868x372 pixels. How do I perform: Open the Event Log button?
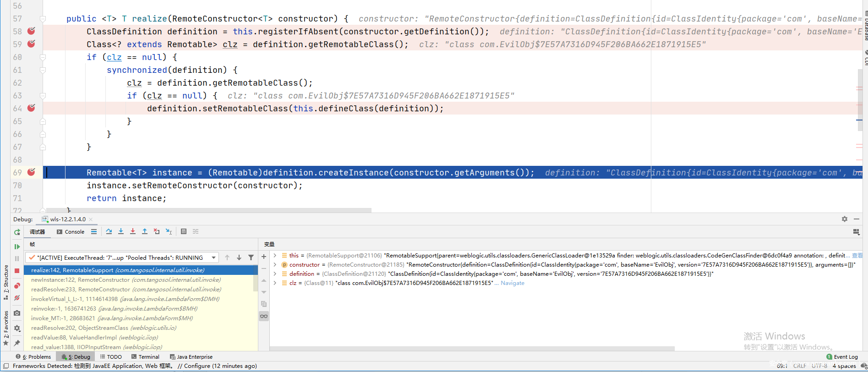pyautogui.click(x=842, y=357)
